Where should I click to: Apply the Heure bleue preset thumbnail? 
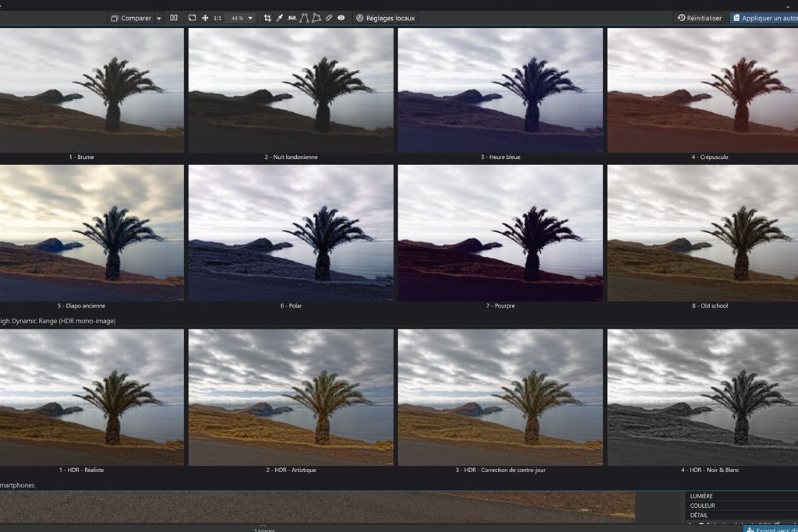[x=500, y=90]
